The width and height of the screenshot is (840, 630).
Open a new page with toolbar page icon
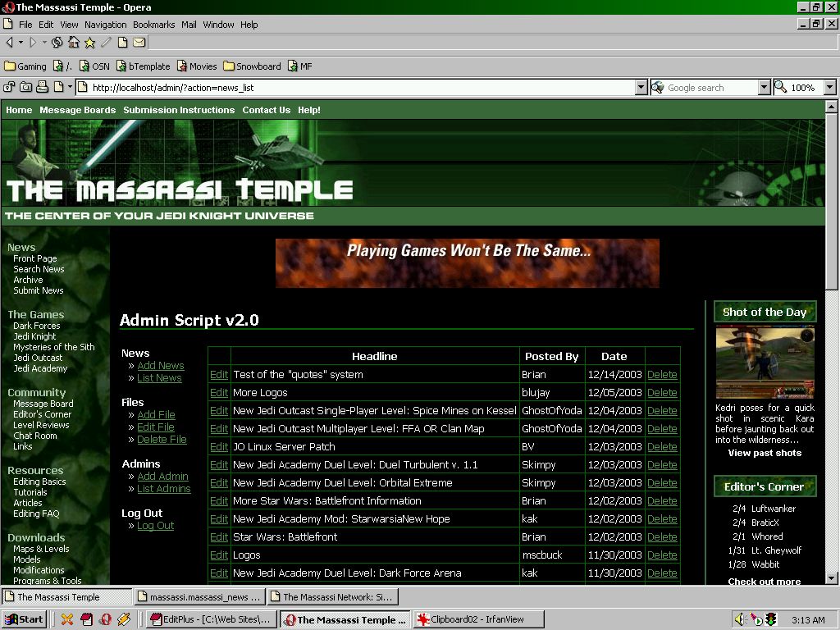click(122, 43)
